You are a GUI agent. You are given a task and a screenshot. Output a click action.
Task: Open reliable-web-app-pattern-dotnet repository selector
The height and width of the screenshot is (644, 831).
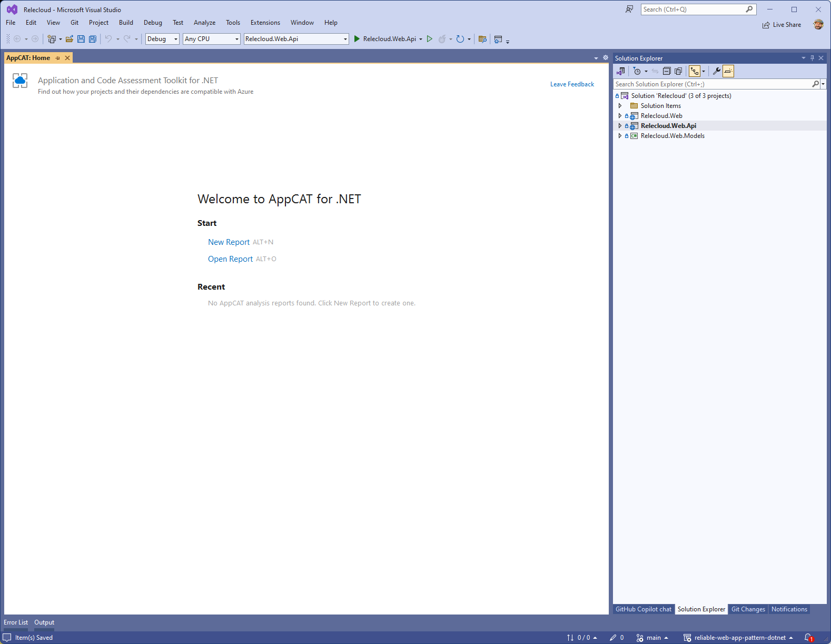click(x=738, y=638)
